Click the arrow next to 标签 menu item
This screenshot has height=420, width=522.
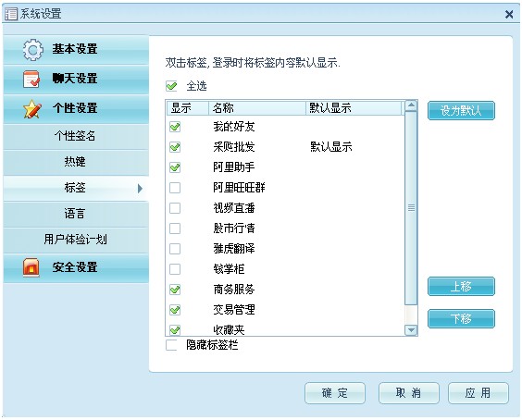140,189
